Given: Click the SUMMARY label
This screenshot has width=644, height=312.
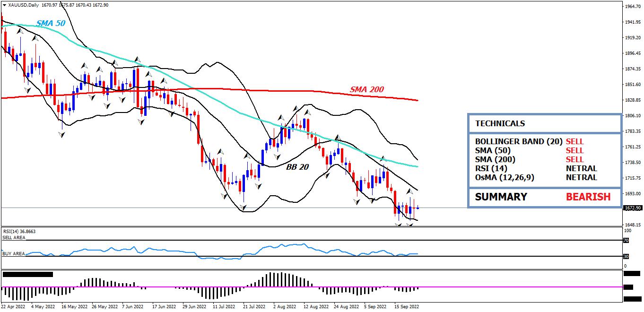Looking at the screenshot, I should point(501,197).
